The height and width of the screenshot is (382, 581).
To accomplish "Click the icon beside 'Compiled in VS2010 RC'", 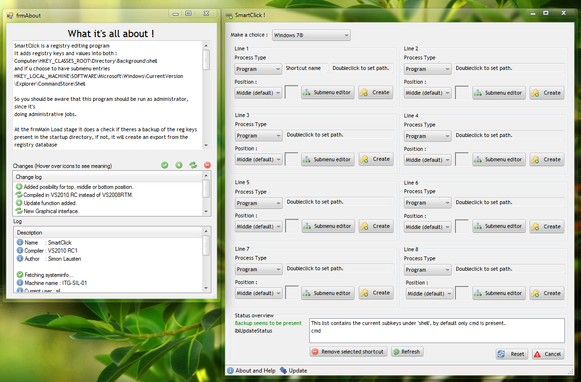I will tap(19, 195).
